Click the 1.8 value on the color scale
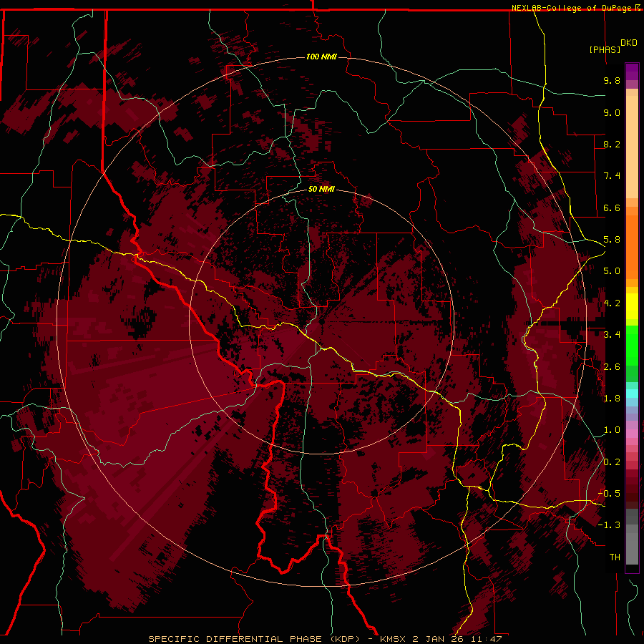Image resolution: width=644 pixels, height=644 pixels. pyautogui.click(x=612, y=399)
